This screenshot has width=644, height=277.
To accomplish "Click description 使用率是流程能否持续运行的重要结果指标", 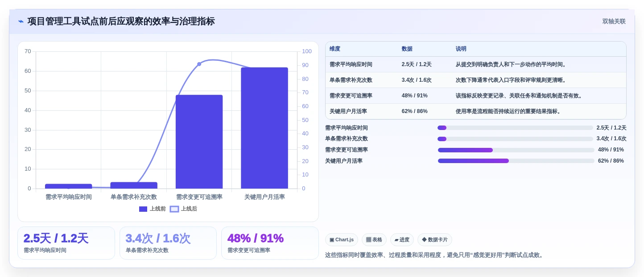I will (508, 111).
